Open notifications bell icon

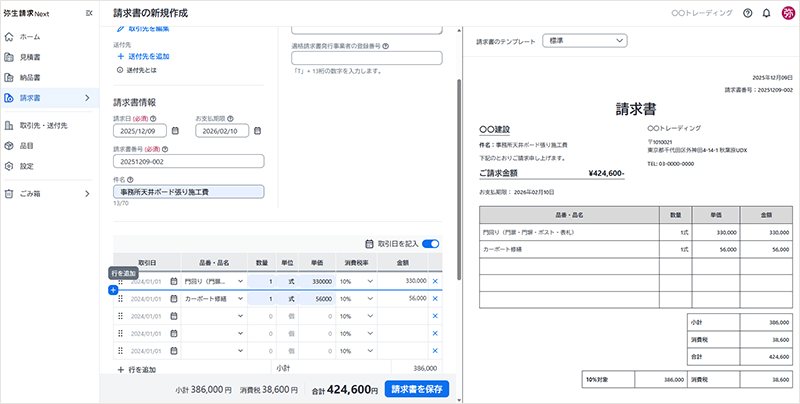point(766,13)
